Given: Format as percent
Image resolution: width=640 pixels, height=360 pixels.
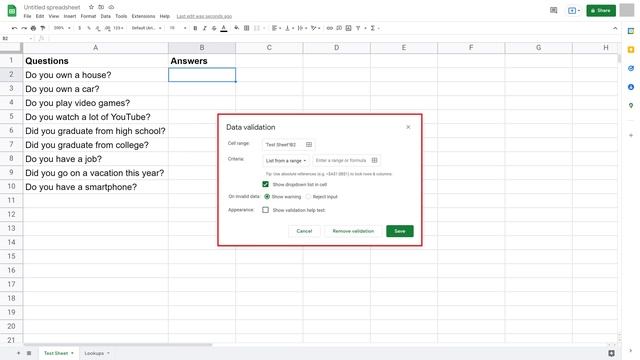Looking at the screenshot, I should [89, 28].
